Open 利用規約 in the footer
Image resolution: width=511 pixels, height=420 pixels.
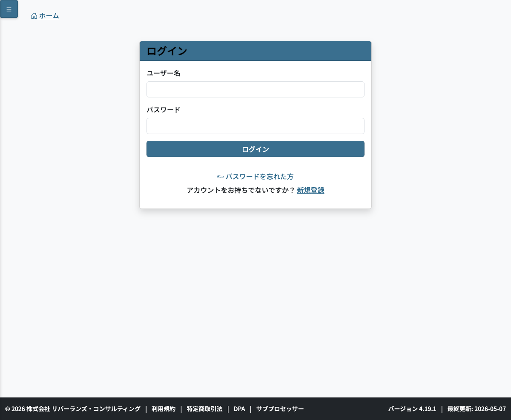click(164, 409)
